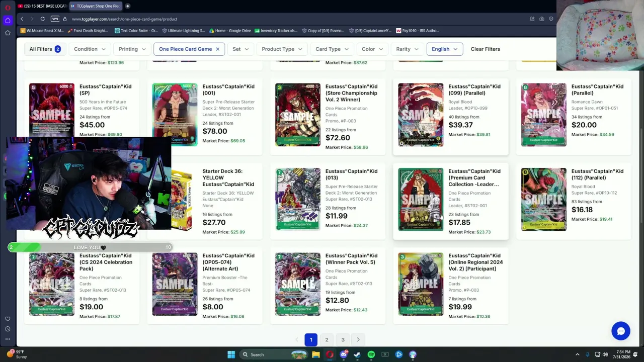Toggle the VPN badge in the address bar
The image size is (644, 362).
55,19
